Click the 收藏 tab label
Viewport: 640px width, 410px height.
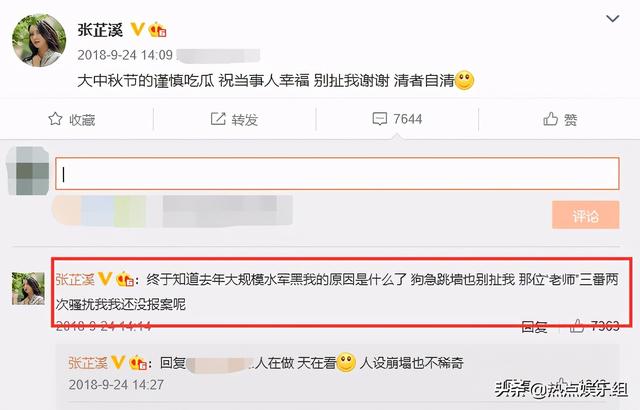click(x=82, y=120)
